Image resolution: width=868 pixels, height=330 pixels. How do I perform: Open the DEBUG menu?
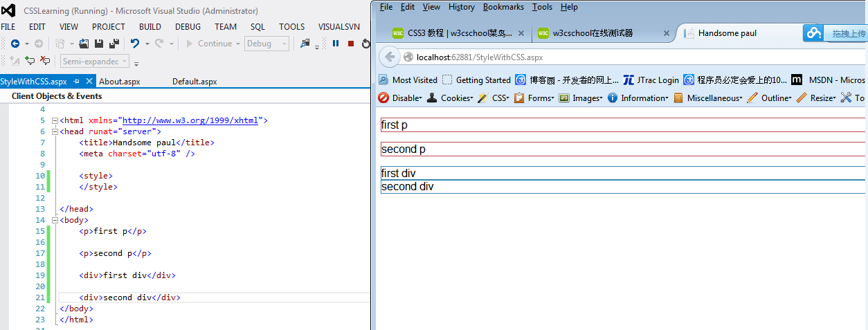click(x=188, y=27)
